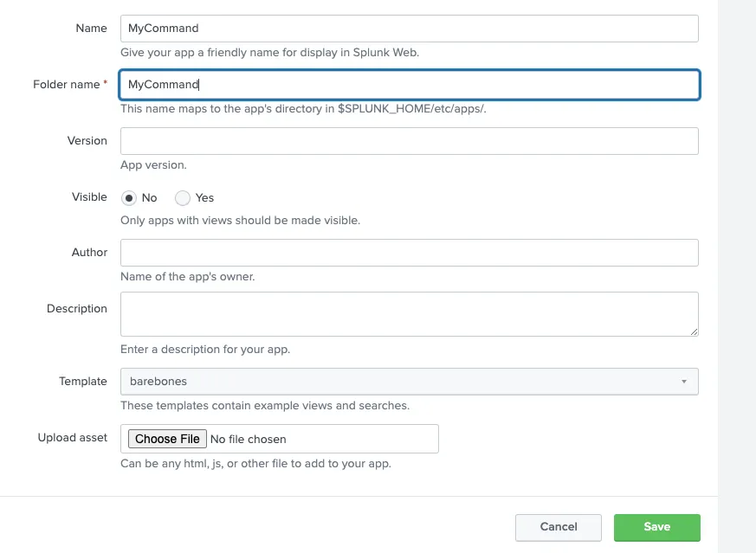Select the No visibility radio button
Screen dimensions: 756x553
click(128, 197)
